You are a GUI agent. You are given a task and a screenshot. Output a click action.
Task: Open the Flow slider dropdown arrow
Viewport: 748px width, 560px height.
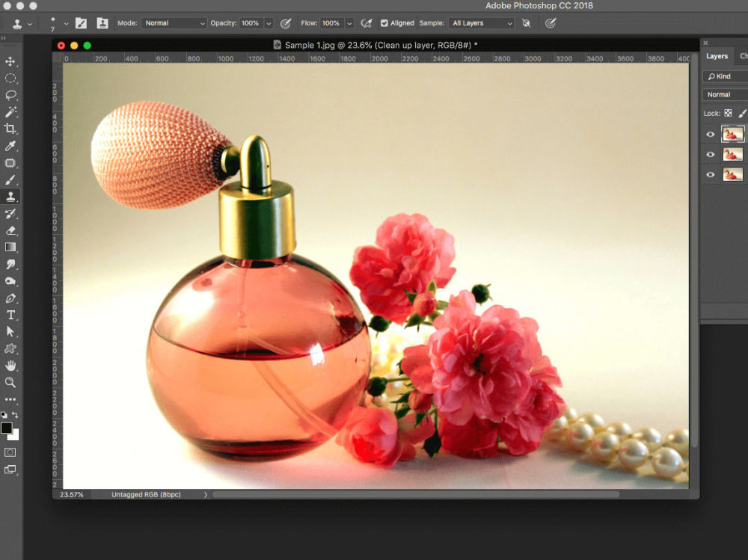(349, 23)
